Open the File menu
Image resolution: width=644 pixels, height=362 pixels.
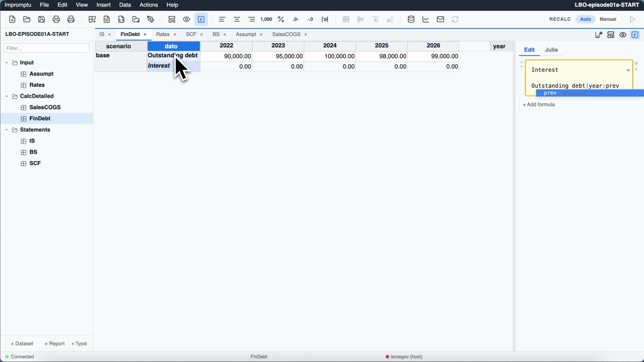click(x=44, y=5)
